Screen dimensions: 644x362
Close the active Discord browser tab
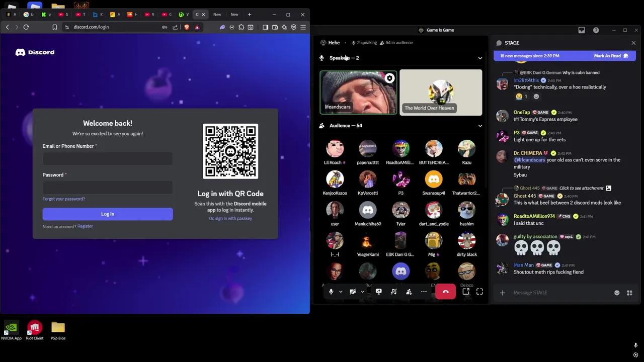203,15
